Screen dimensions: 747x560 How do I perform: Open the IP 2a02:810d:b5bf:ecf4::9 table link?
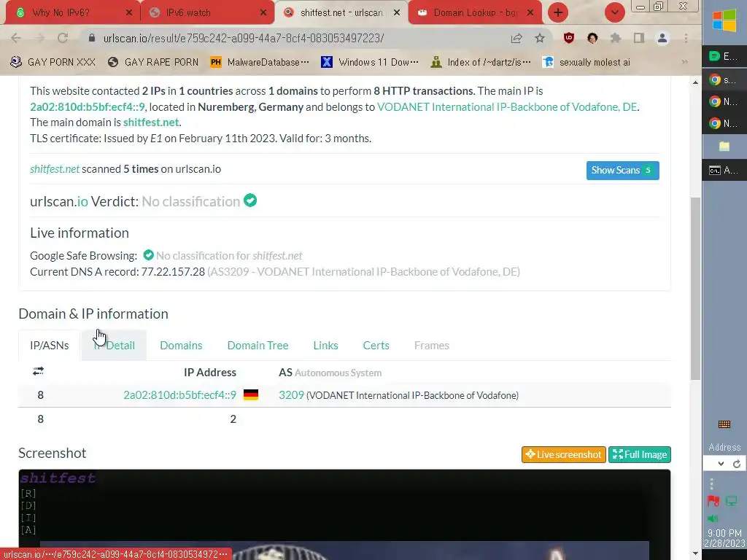coord(180,395)
